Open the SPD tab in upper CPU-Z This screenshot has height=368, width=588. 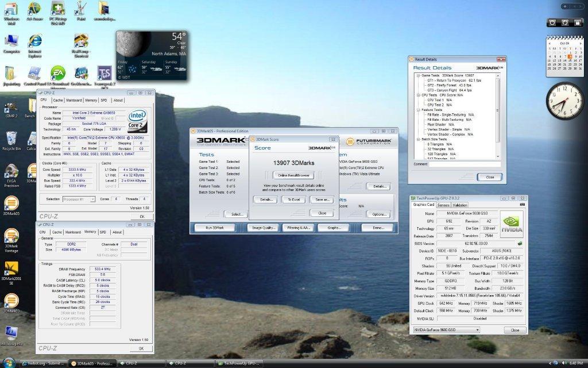(104, 100)
